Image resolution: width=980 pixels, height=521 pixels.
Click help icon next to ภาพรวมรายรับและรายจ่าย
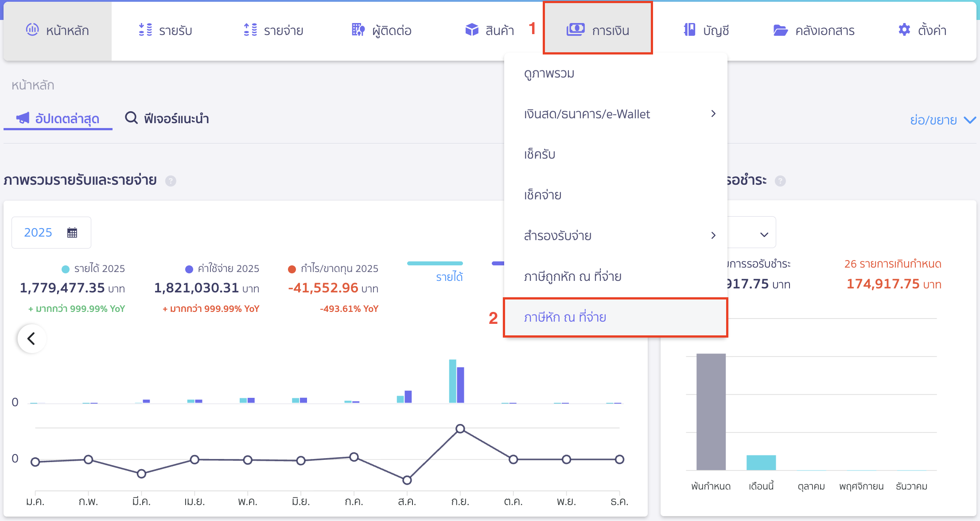(x=171, y=181)
